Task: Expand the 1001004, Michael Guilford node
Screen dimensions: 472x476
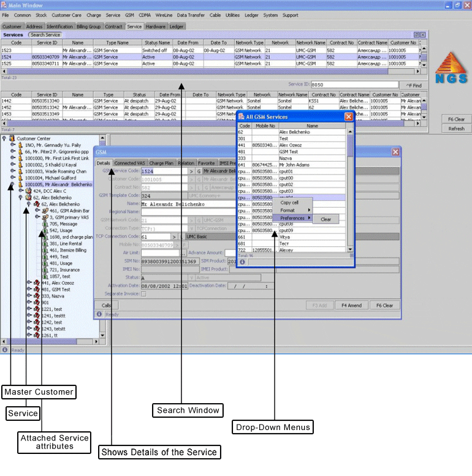Action: pos(13,178)
